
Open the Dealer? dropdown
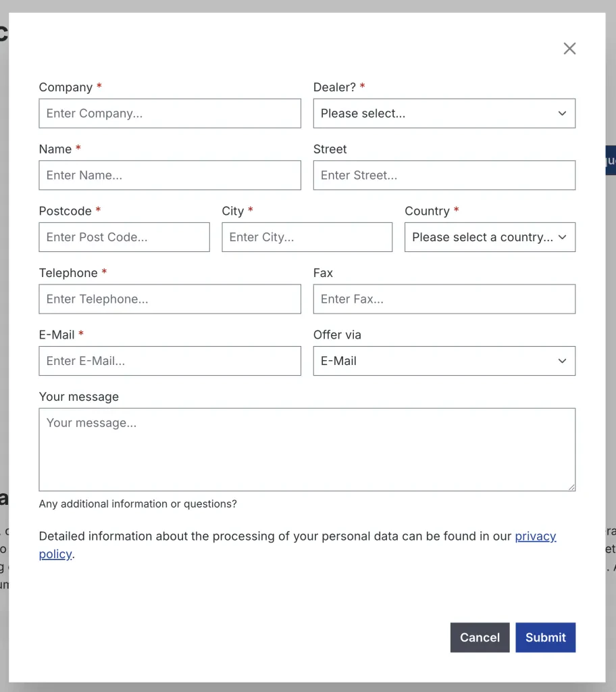click(x=444, y=114)
